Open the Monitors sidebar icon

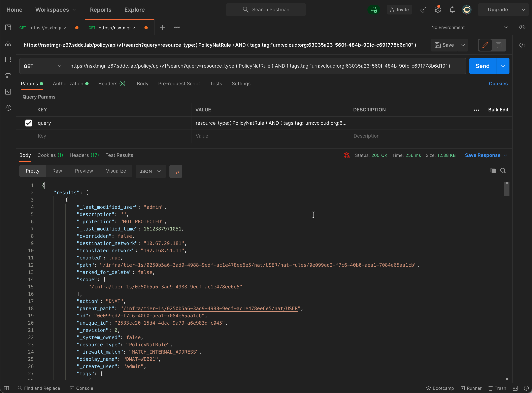8,92
